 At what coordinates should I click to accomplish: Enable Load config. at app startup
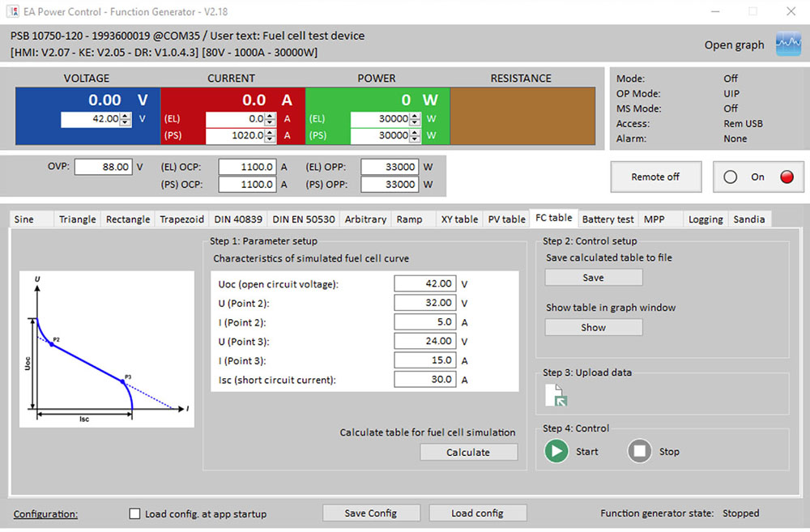coord(134,513)
